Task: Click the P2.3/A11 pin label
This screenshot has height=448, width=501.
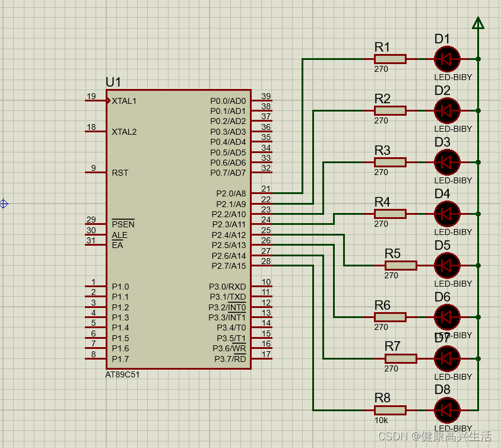Action: pyautogui.click(x=229, y=224)
